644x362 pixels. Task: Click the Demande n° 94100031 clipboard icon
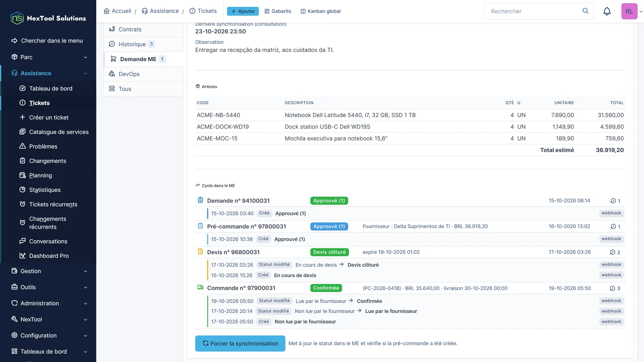[200, 200]
